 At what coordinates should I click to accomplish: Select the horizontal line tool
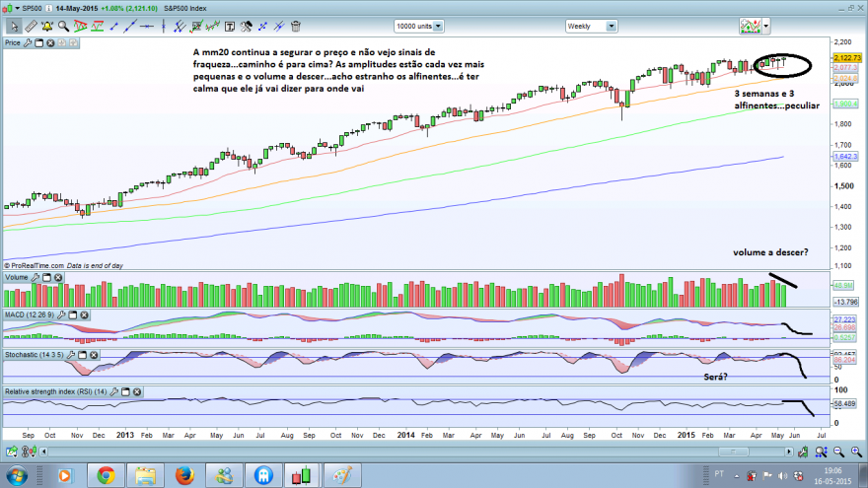147,26
